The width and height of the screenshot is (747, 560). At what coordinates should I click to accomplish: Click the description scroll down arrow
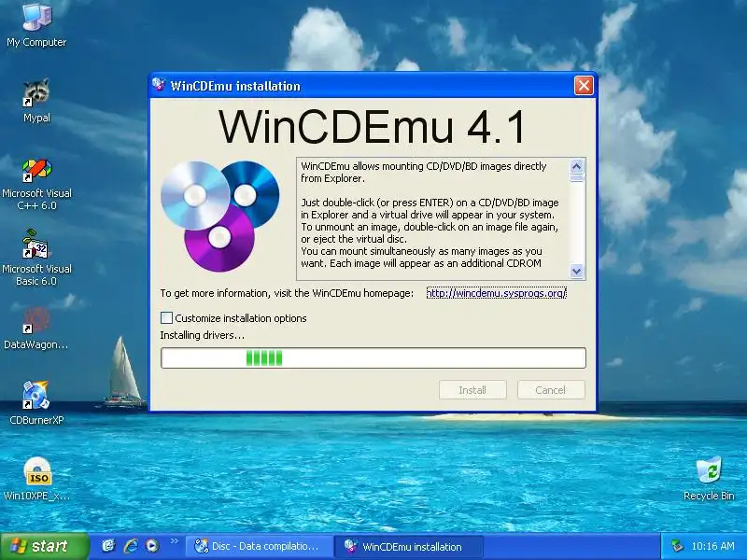coord(576,271)
